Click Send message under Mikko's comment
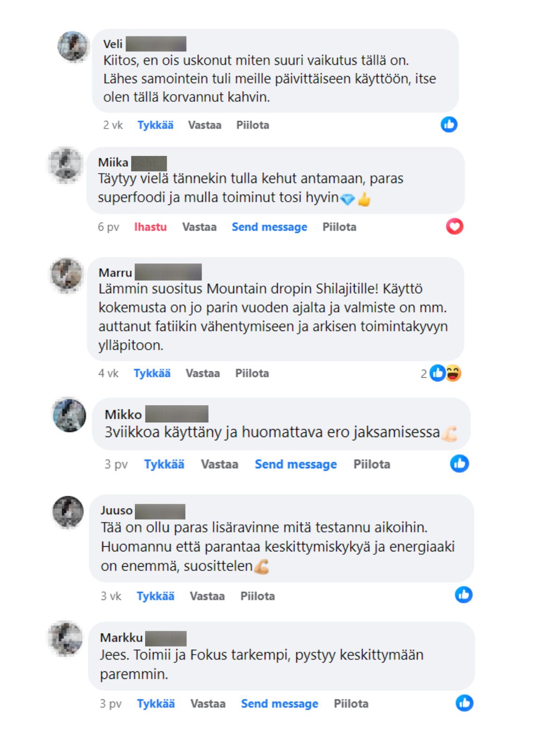This screenshot has width=560, height=747. pos(296,464)
